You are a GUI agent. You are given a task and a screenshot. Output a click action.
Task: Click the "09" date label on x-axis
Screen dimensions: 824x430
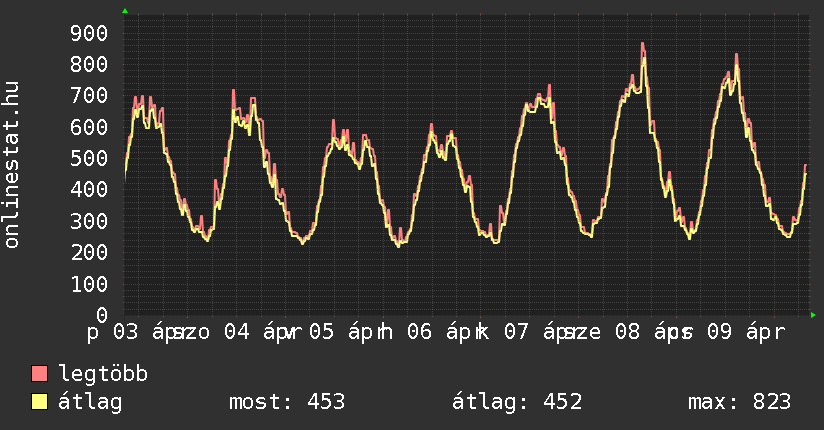(x=720, y=332)
